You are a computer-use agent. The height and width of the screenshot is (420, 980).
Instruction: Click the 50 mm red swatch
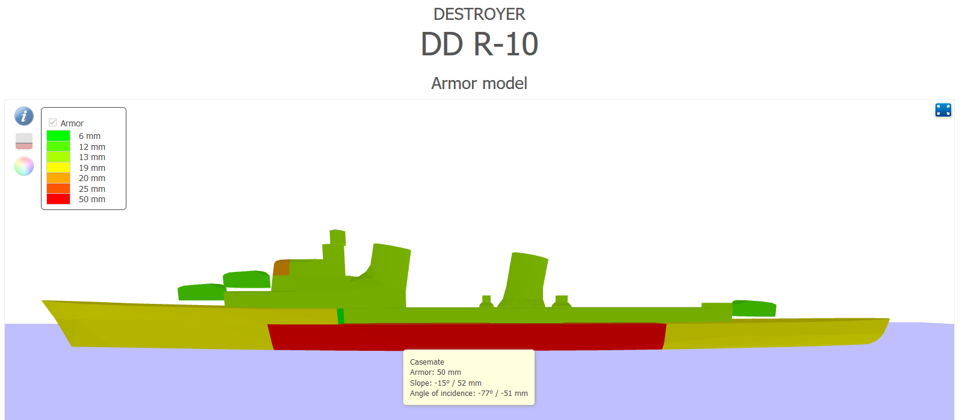(58, 199)
